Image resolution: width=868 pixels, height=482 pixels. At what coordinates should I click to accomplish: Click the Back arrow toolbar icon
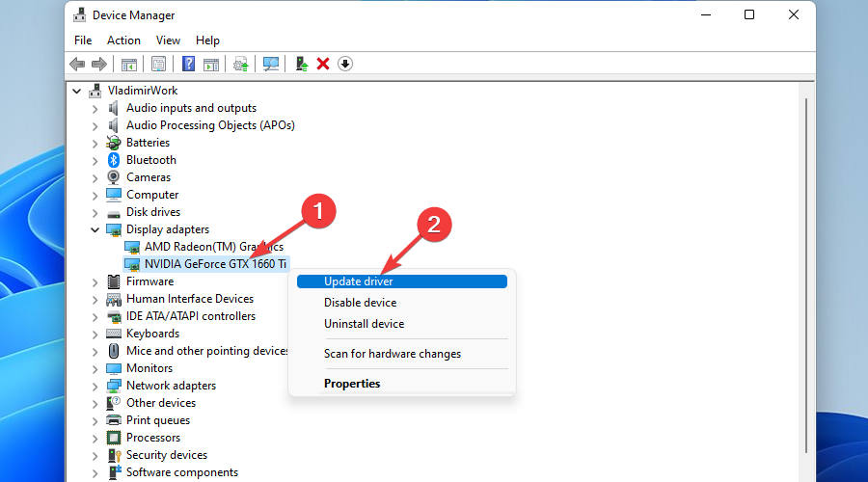77,65
